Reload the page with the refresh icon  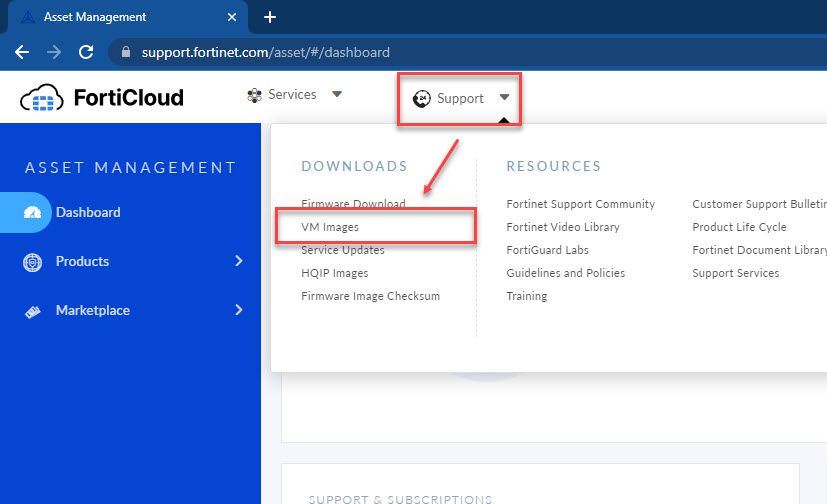tap(86, 52)
